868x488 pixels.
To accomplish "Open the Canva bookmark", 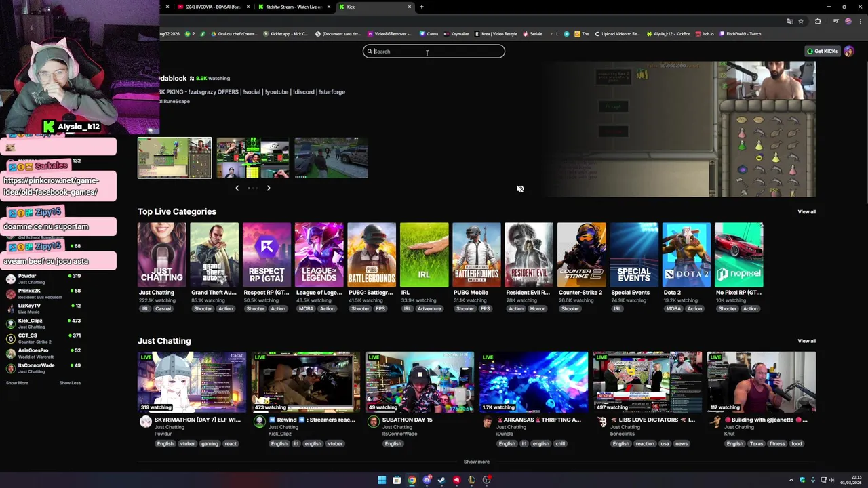I will pyautogui.click(x=429, y=34).
